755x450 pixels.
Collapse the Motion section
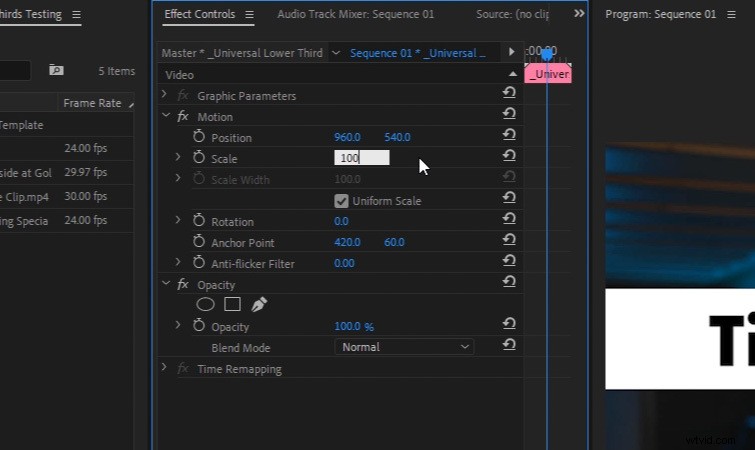point(166,116)
